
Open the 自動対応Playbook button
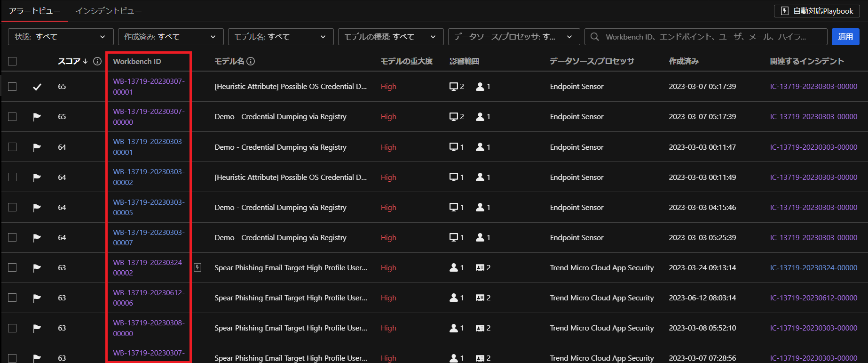tap(816, 11)
